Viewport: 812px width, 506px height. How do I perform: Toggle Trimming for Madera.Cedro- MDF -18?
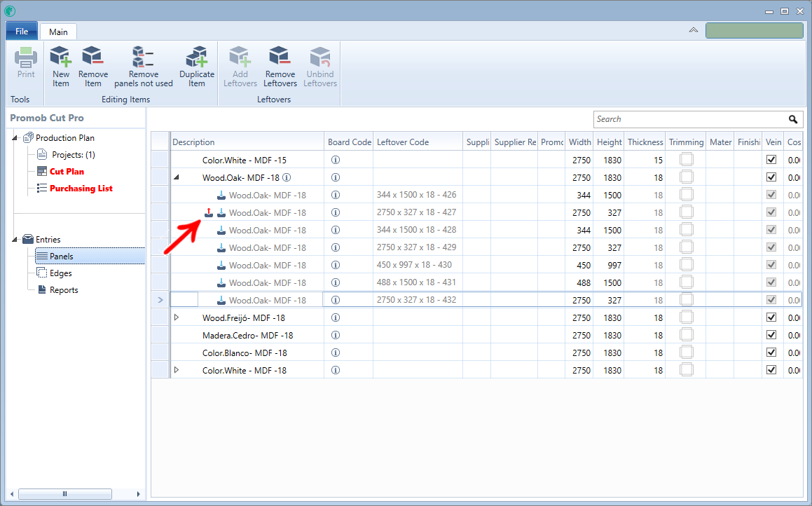[x=687, y=335]
